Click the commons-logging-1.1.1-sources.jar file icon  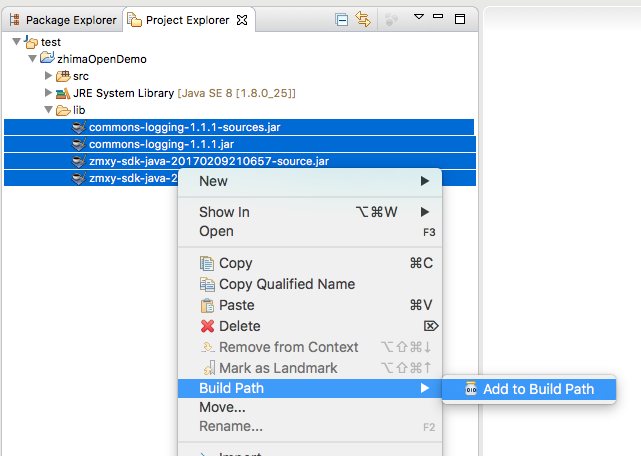(x=78, y=127)
